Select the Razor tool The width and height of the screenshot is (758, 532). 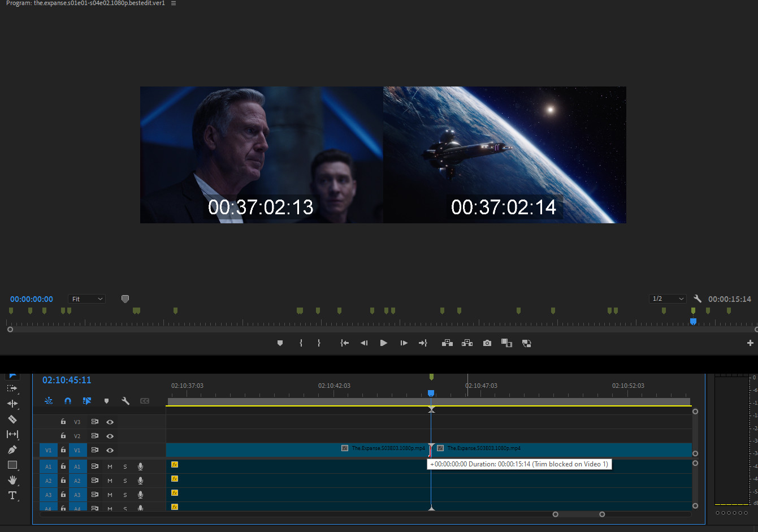click(12, 419)
